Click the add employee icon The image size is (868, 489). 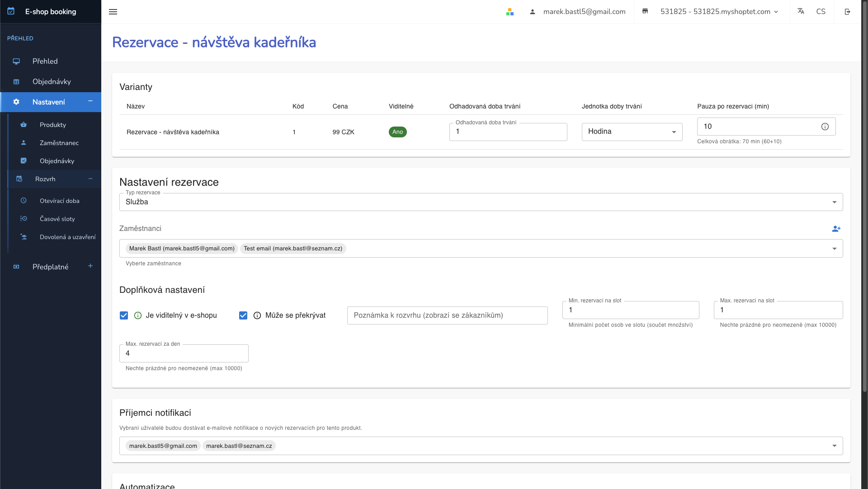pos(836,229)
